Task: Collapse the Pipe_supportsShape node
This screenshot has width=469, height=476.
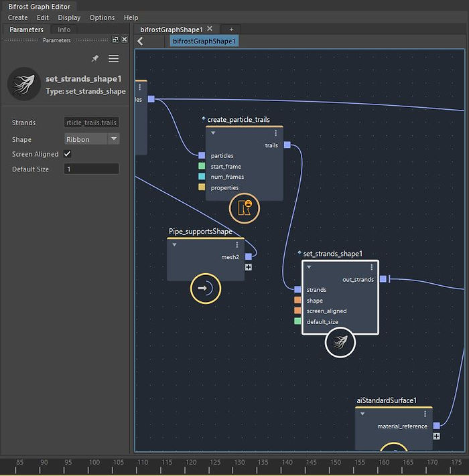Action: [174, 244]
